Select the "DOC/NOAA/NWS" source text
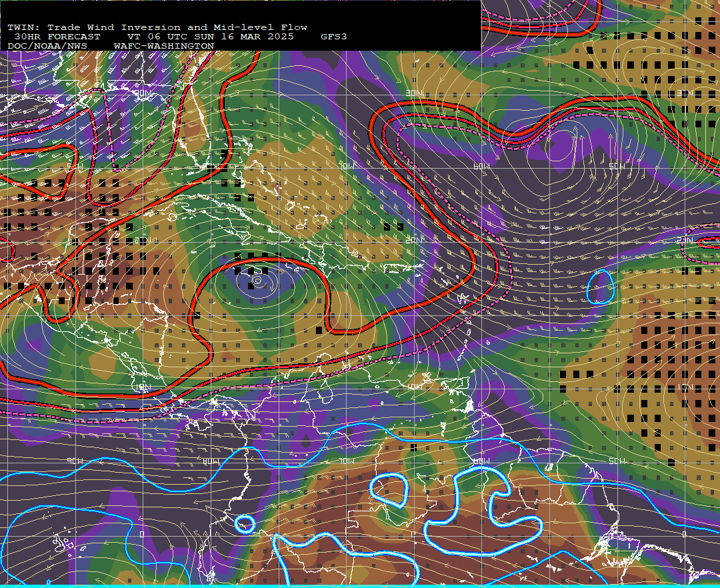 pos(47,46)
